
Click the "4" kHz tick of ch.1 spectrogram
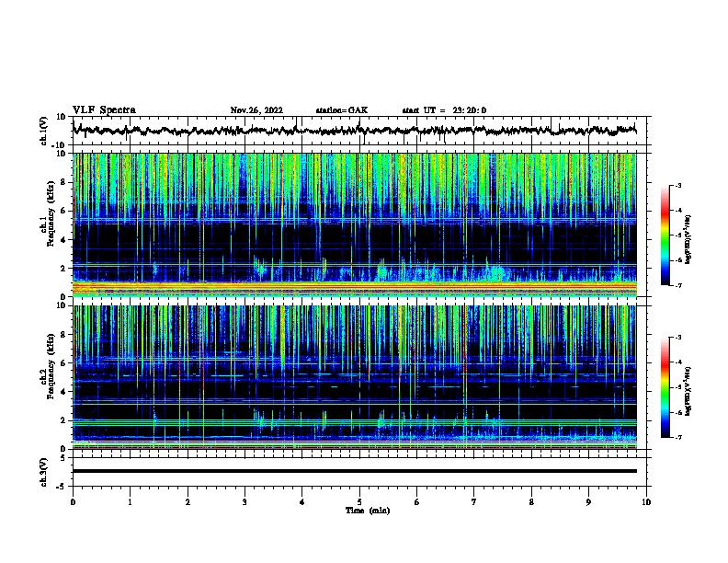[63, 240]
